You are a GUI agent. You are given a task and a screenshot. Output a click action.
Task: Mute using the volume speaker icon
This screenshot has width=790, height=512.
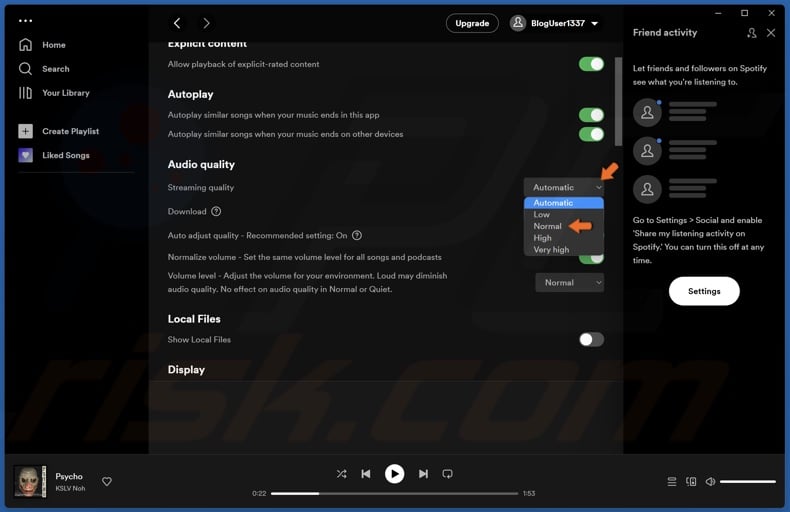(x=710, y=482)
